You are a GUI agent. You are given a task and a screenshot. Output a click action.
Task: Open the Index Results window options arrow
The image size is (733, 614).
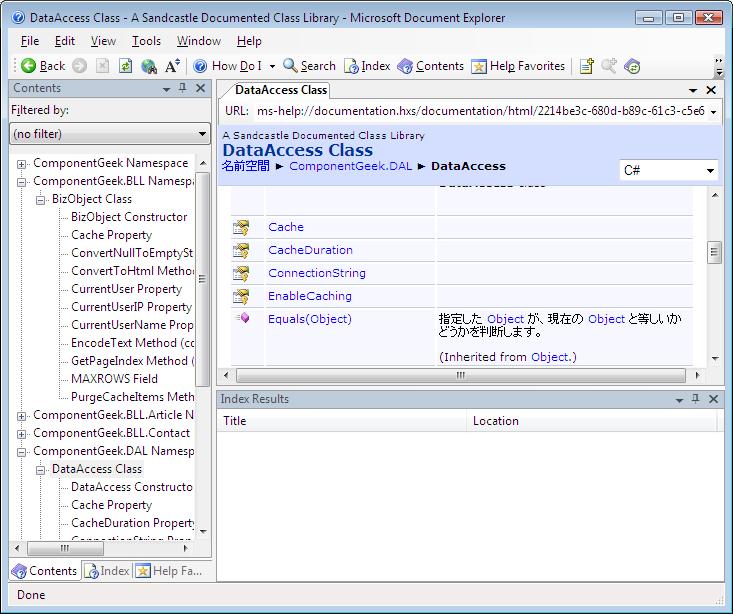[x=679, y=400]
